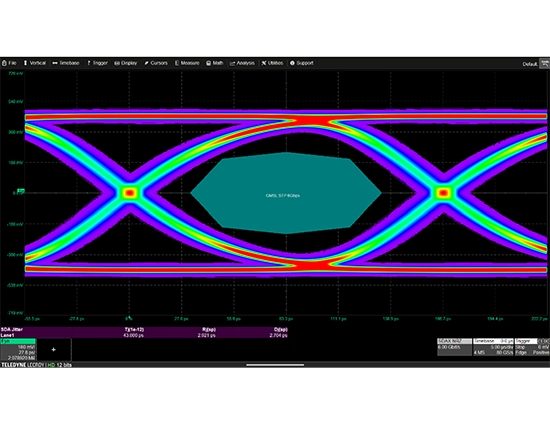Click the Undo button at top right
550x424 pixels.
tap(544, 63)
